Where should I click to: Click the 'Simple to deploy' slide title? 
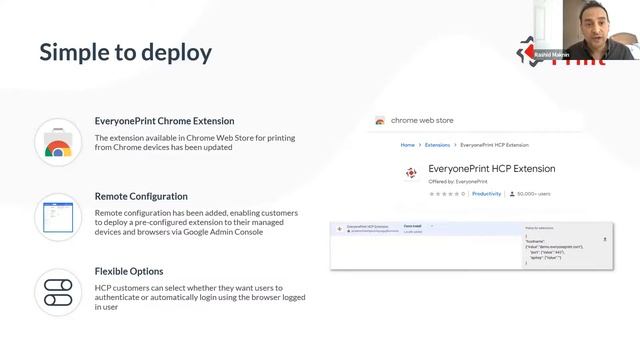coord(126,53)
